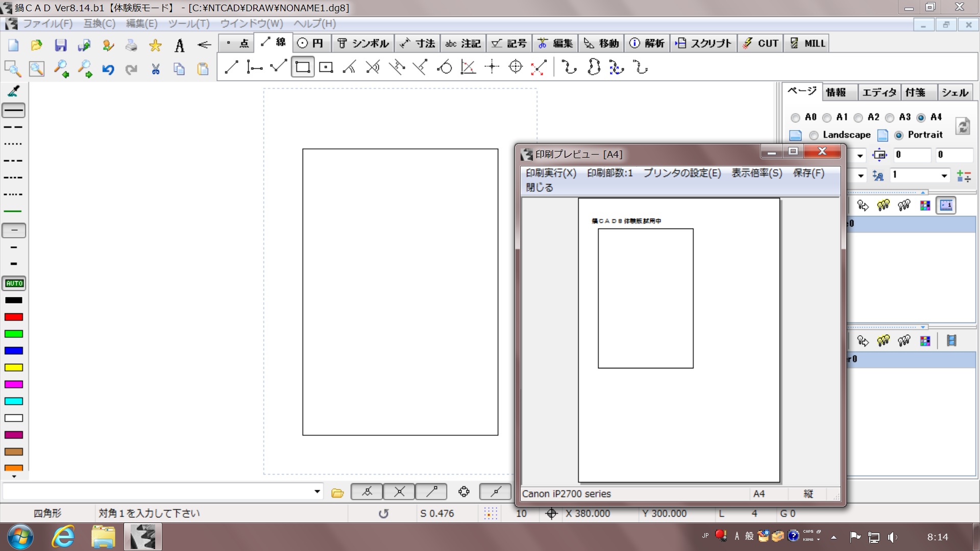Image resolution: width=980 pixels, height=551 pixels.
Task: Click the Undo arrow icon
Action: [108, 69]
